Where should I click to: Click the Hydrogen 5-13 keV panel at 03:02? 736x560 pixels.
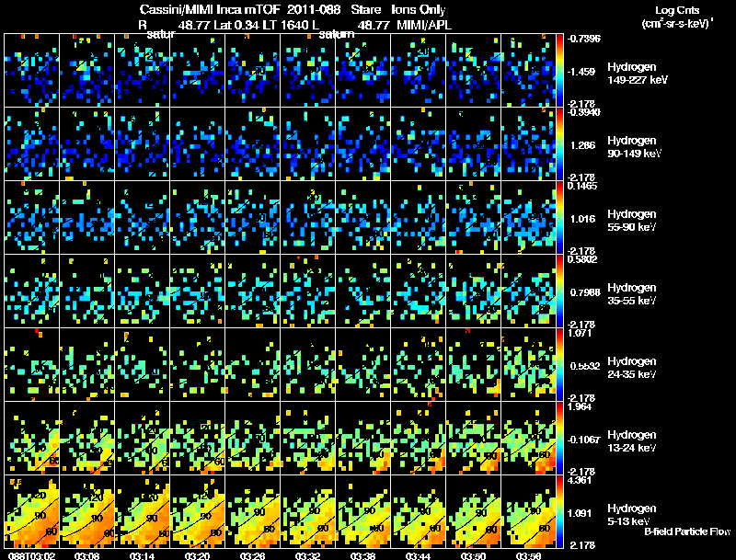(31, 511)
